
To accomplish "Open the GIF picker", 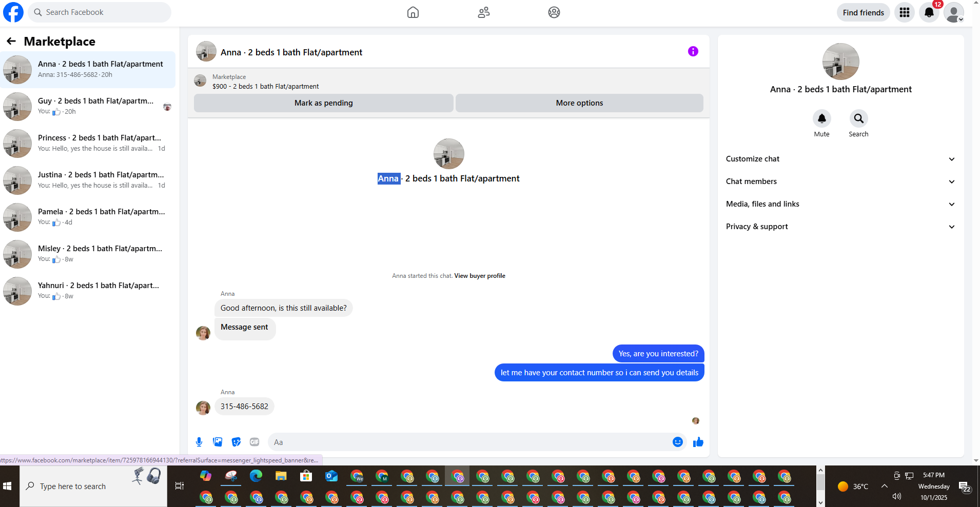I will click(254, 442).
